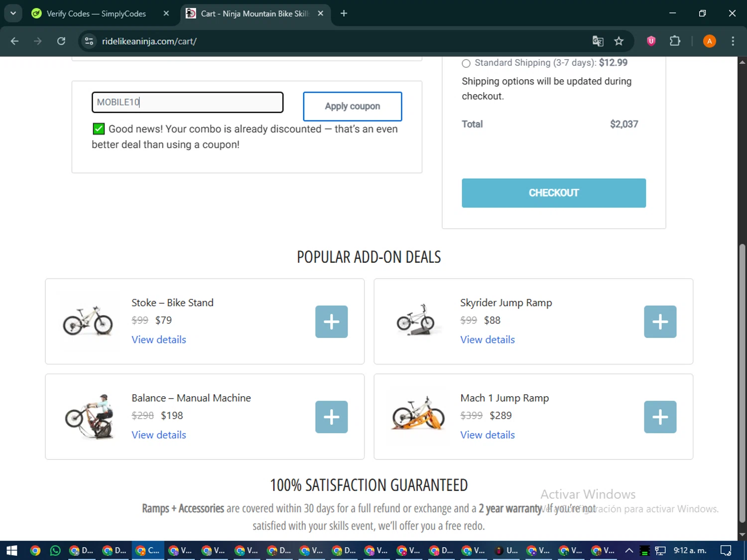Viewport: 747px width, 560px height.
Task: Add Stoke – Bike Stand with plus button
Action: tap(332, 322)
